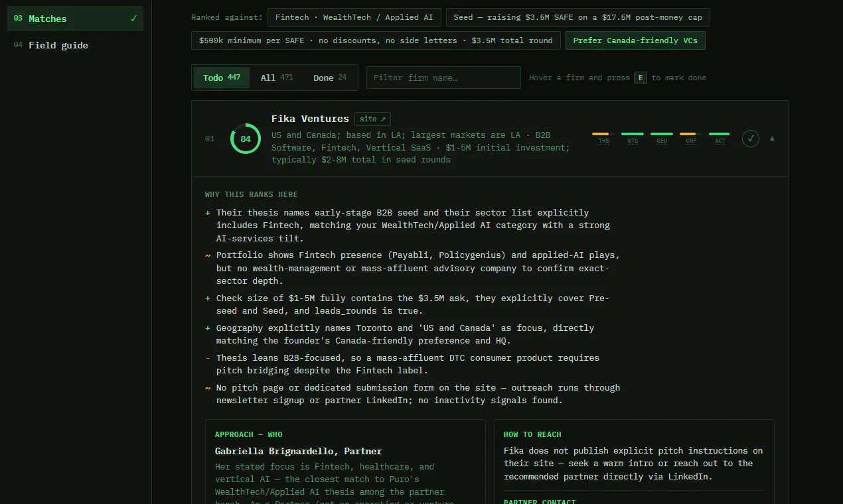Click the STG stage score bar

tap(632, 137)
